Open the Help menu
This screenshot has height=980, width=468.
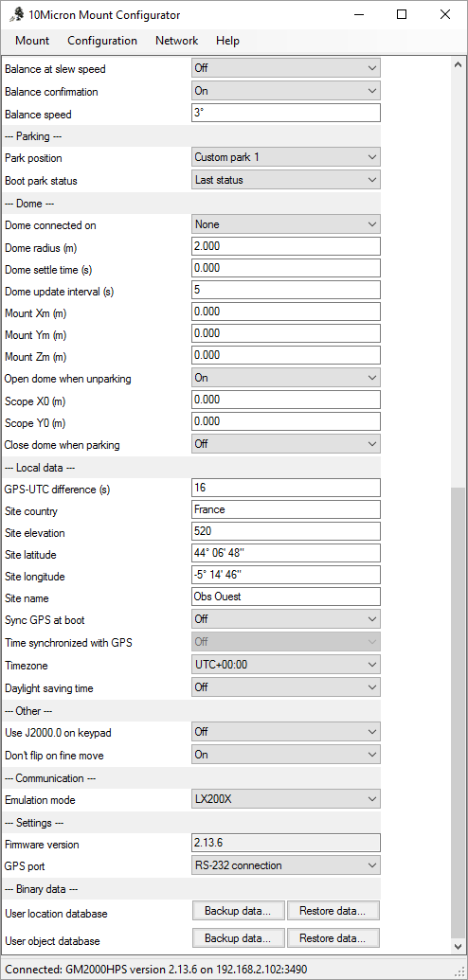pos(227,41)
